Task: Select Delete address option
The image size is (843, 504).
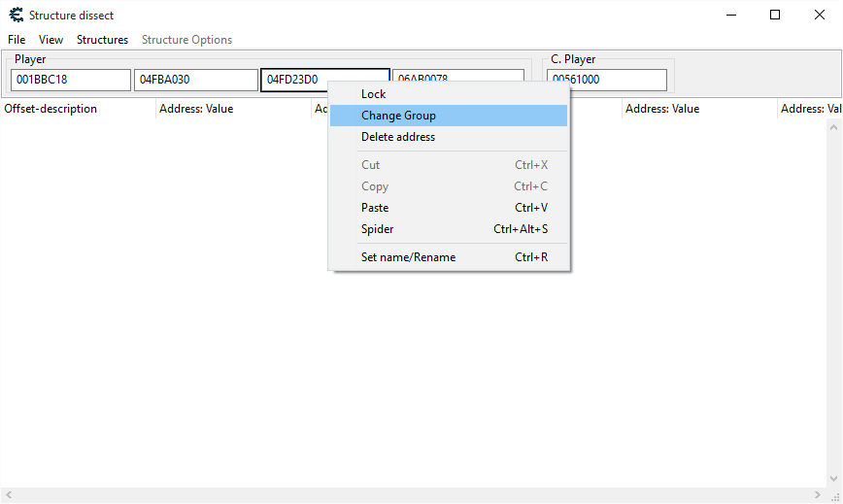Action: coord(398,137)
